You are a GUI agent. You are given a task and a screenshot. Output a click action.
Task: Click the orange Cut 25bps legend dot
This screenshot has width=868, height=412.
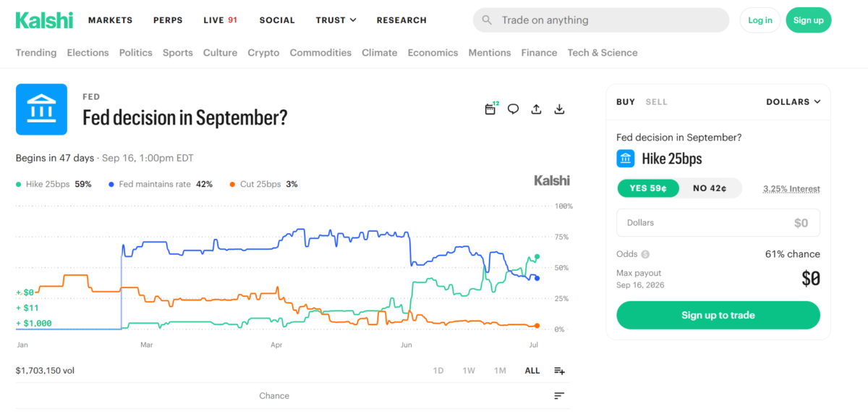coord(231,185)
